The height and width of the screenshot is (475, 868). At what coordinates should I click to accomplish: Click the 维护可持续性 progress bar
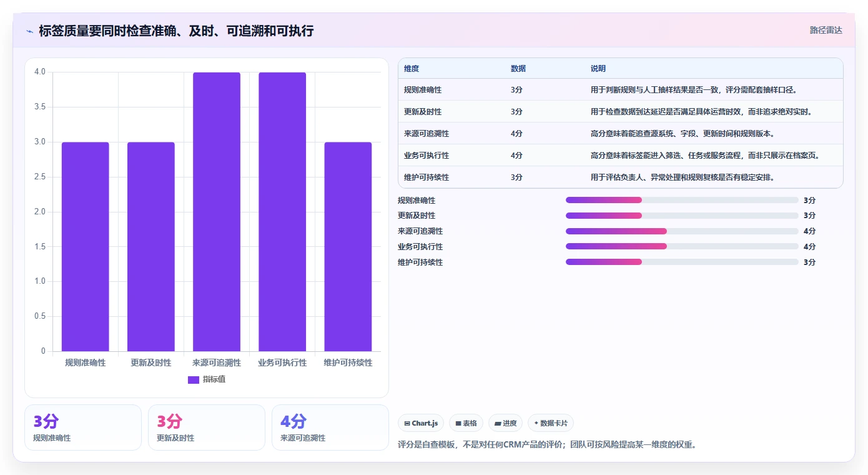point(682,262)
